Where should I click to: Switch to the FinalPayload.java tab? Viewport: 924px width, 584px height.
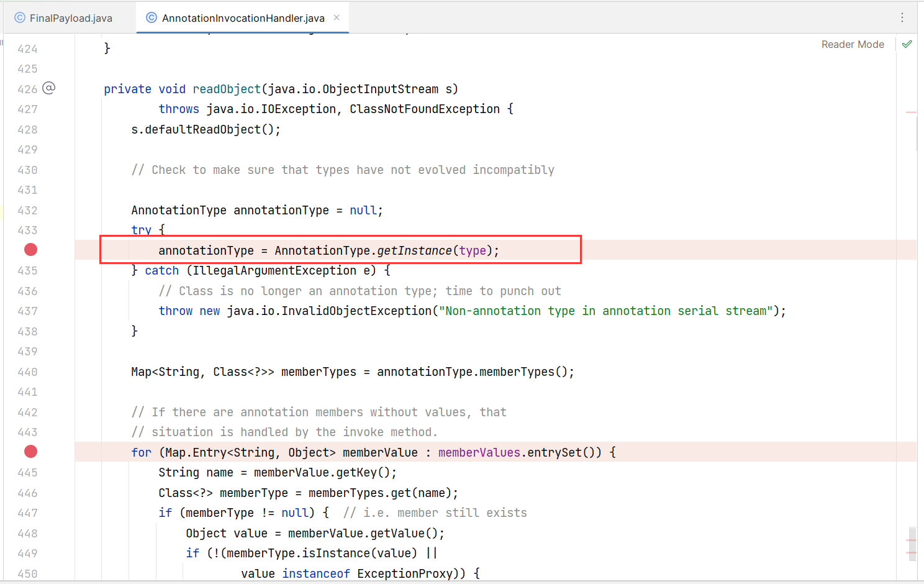pos(71,18)
